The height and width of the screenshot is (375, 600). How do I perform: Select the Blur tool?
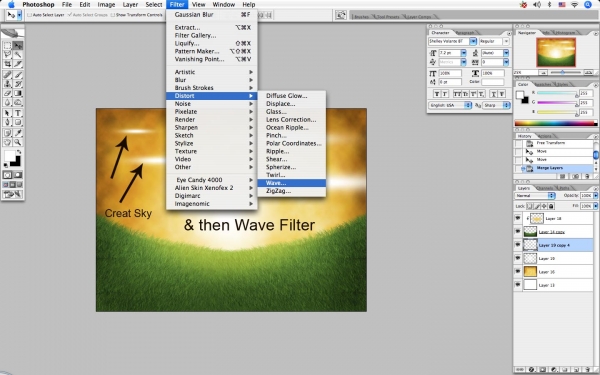point(7,102)
